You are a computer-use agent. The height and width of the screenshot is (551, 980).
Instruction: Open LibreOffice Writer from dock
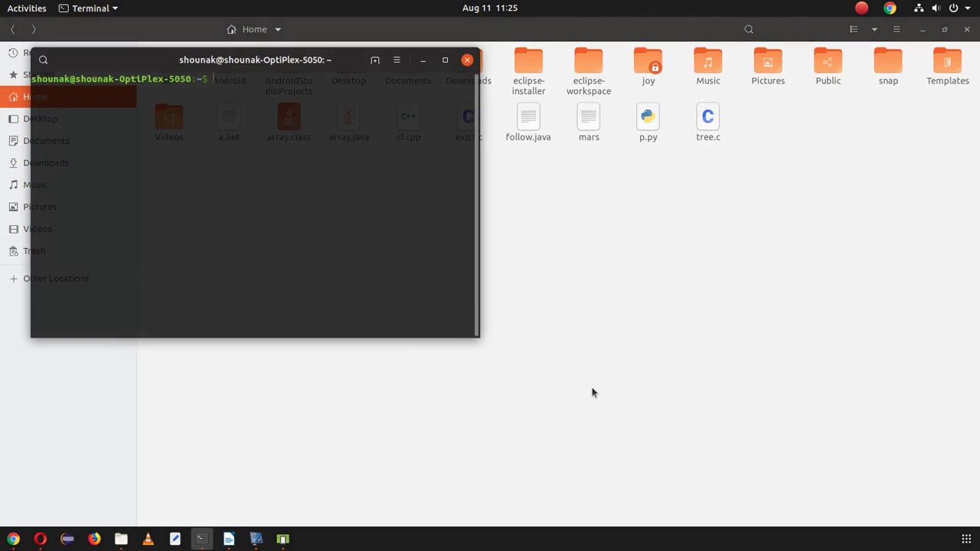click(x=229, y=539)
